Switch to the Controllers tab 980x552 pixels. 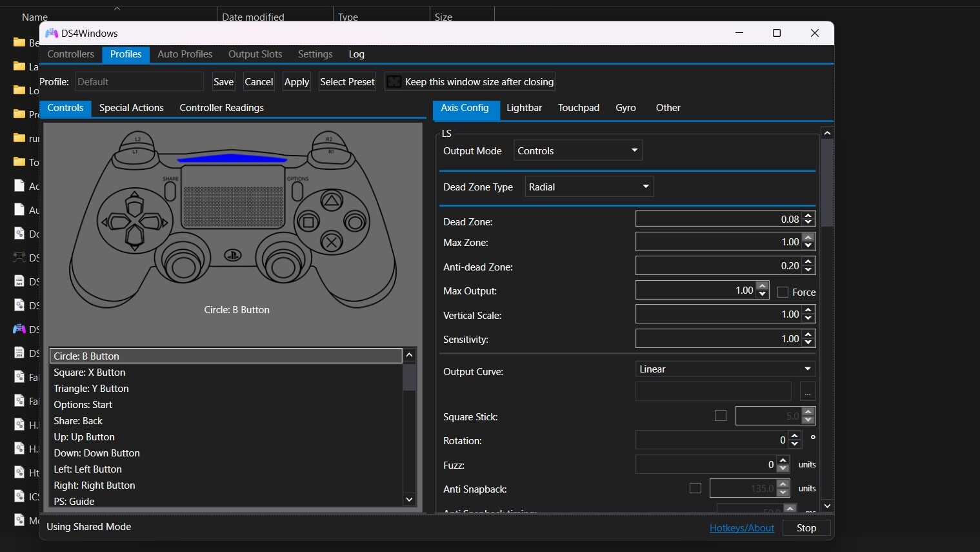[70, 54]
